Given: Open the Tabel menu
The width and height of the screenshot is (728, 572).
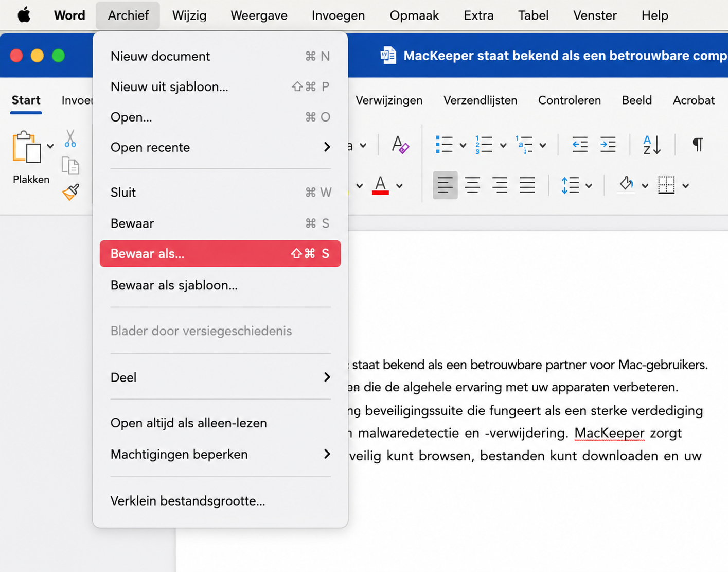Looking at the screenshot, I should coord(533,15).
